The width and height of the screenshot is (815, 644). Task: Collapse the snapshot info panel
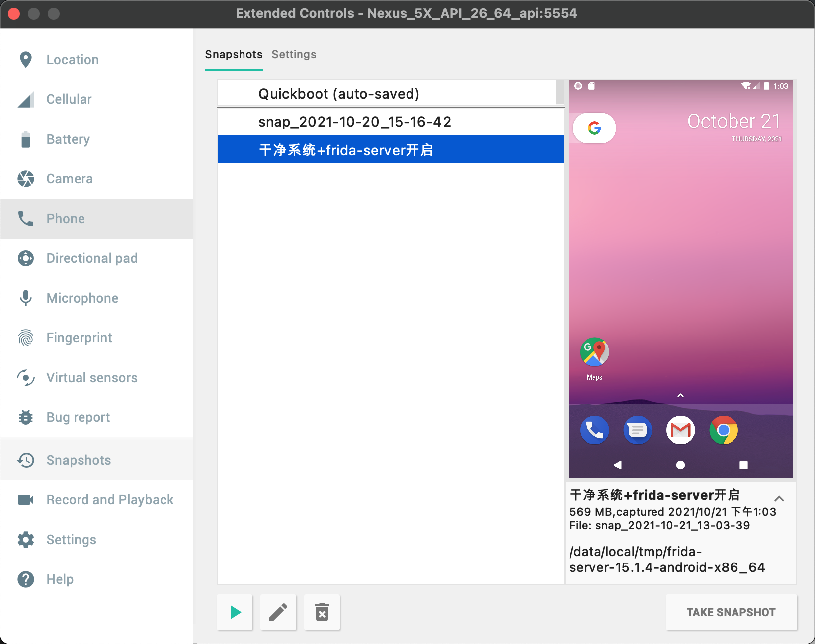click(x=779, y=499)
